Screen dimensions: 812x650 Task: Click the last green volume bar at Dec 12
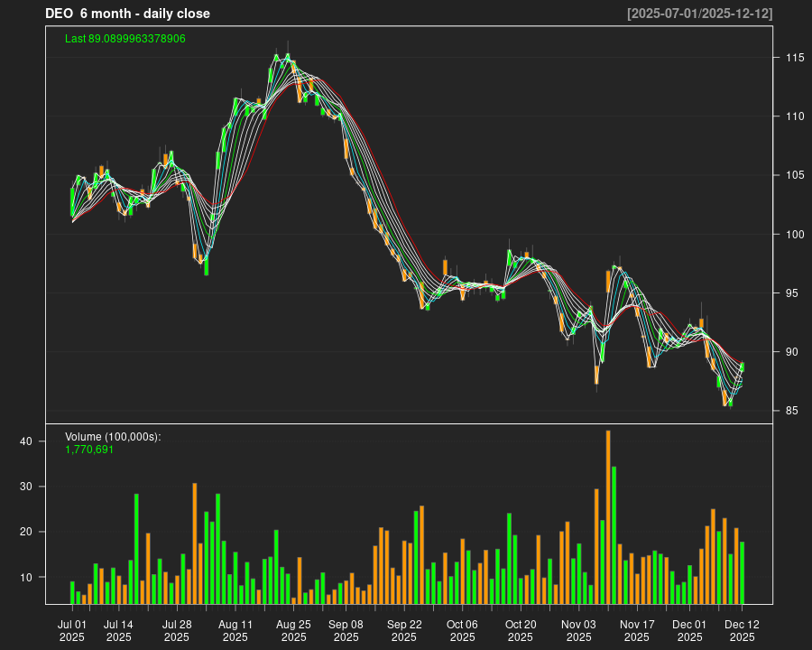pyautogui.click(x=743, y=572)
